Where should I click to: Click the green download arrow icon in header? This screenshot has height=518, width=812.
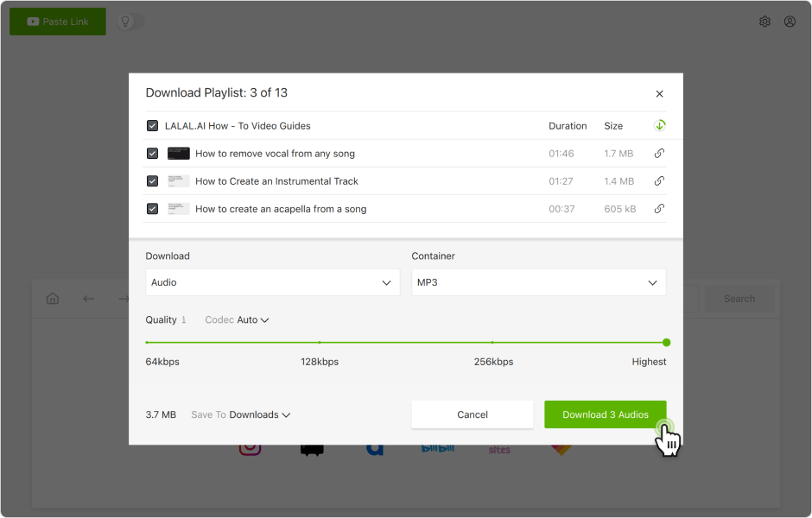[659, 125]
